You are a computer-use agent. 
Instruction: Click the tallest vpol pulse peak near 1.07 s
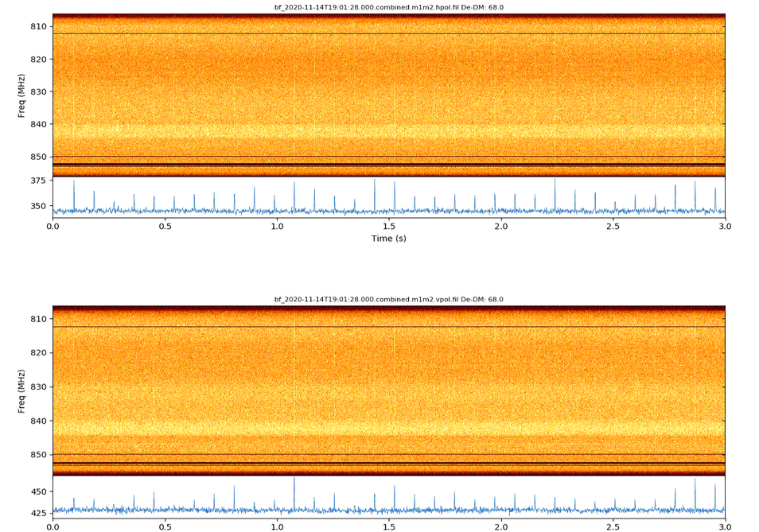click(x=294, y=493)
